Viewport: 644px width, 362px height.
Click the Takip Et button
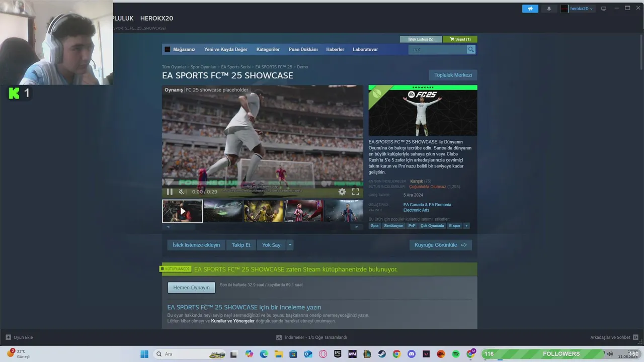(x=241, y=245)
